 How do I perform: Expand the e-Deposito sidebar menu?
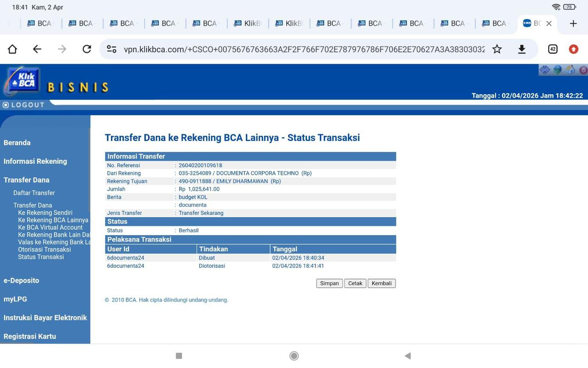pos(21,280)
